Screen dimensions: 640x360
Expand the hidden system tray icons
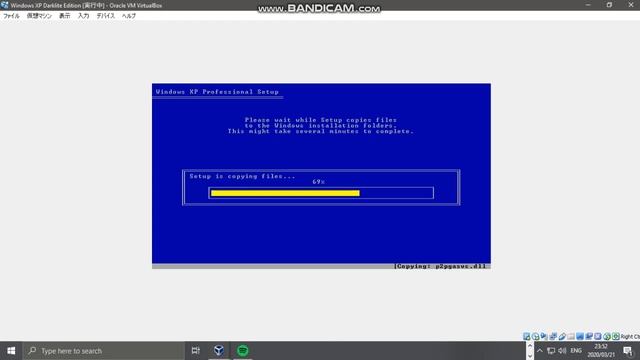coord(540,351)
